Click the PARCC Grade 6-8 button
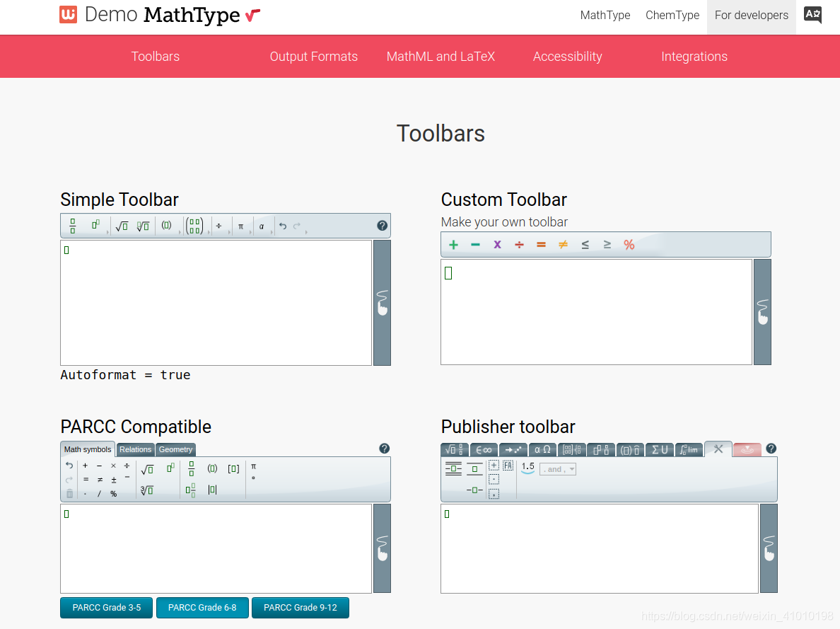Image resolution: width=840 pixels, height=629 pixels. 202,608
